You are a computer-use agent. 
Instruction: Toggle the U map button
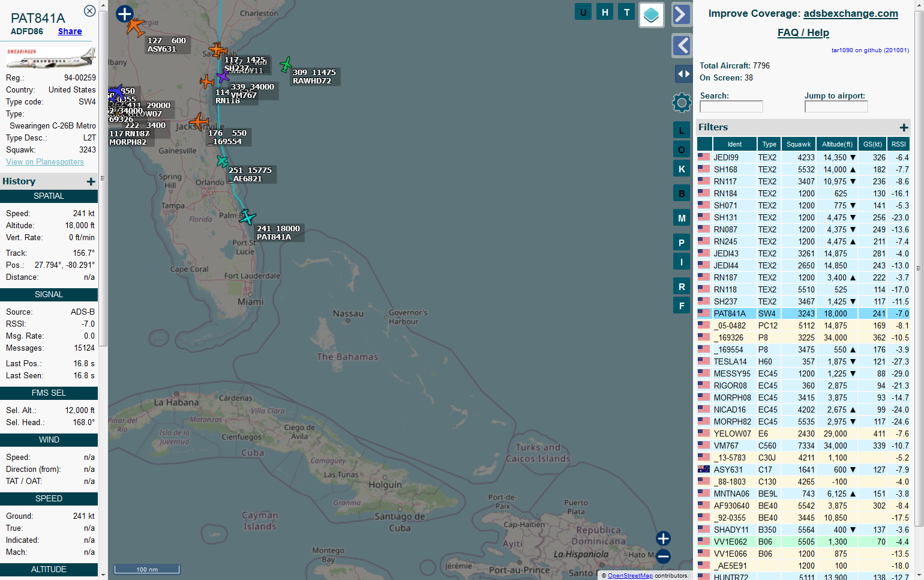tap(583, 12)
